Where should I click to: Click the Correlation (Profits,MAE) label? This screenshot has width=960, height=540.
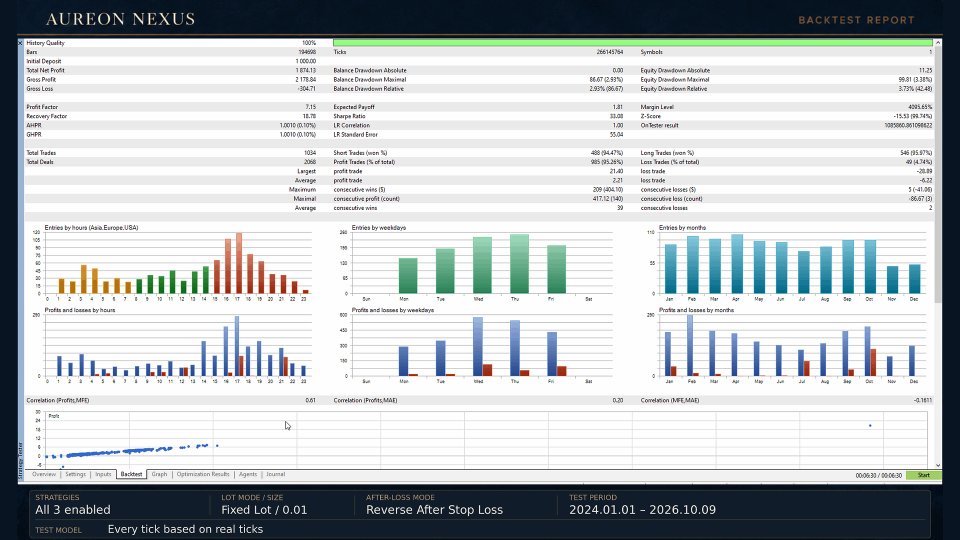tap(366, 400)
